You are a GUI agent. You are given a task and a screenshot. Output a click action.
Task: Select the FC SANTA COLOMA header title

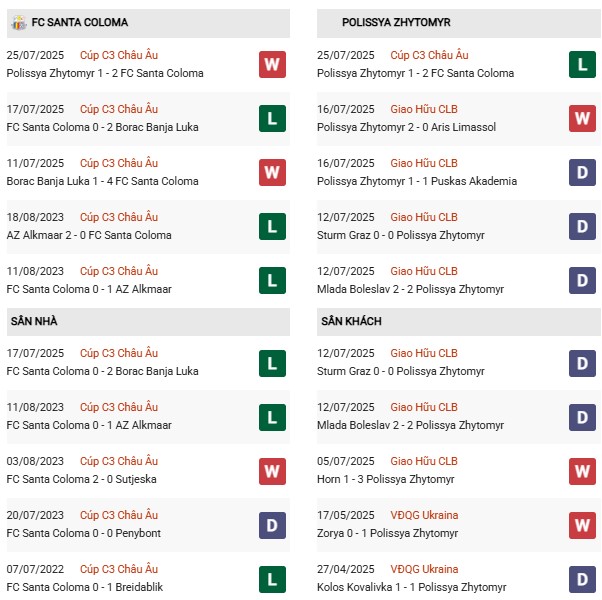[79, 22]
